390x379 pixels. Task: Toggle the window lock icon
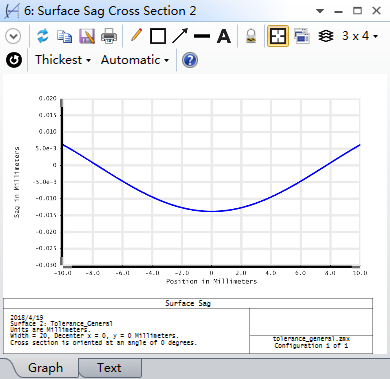pyautogui.click(x=251, y=36)
